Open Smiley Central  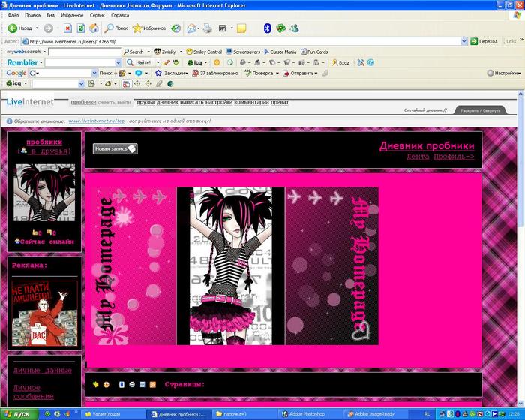[204, 52]
